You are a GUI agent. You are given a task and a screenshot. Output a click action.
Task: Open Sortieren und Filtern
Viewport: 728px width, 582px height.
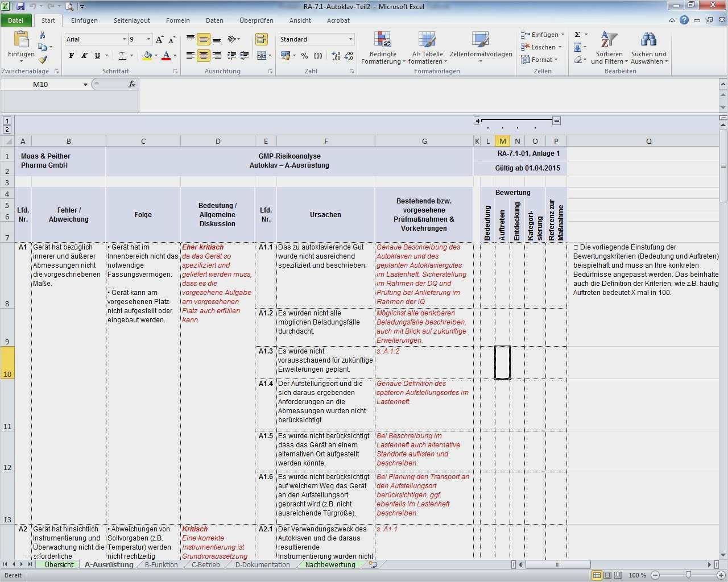click(x=608, y=48)
